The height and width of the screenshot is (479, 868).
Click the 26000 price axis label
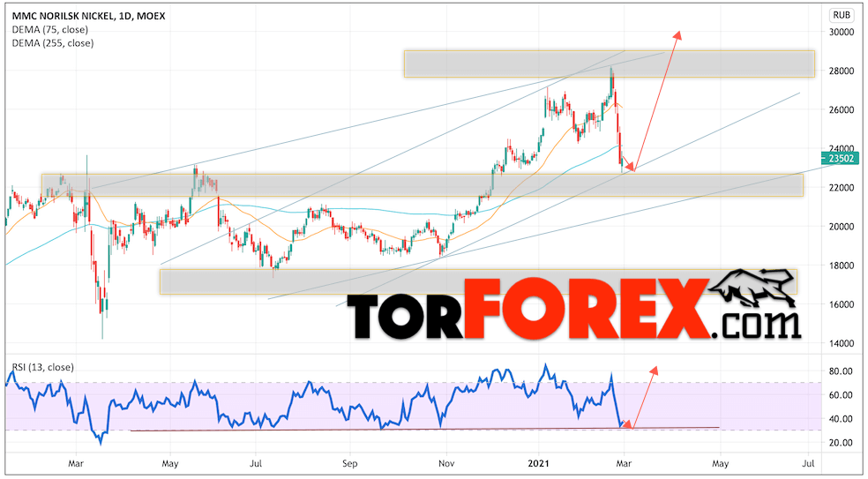(842, 109)
